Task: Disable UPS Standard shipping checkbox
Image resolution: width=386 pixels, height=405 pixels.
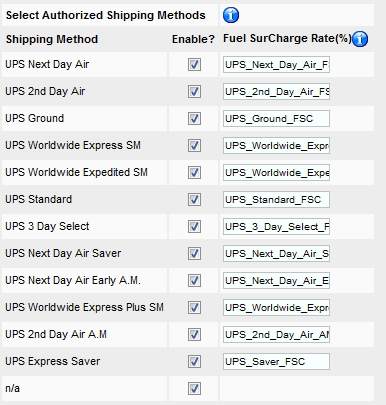Action: [194, 199]
